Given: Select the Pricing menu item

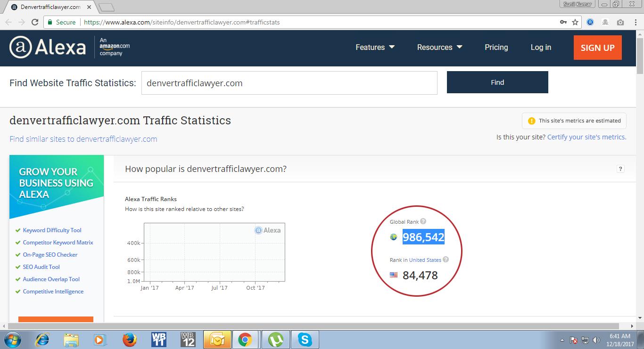Looking at the screenshot, I should pyautogui.click(x=496, y=47).
